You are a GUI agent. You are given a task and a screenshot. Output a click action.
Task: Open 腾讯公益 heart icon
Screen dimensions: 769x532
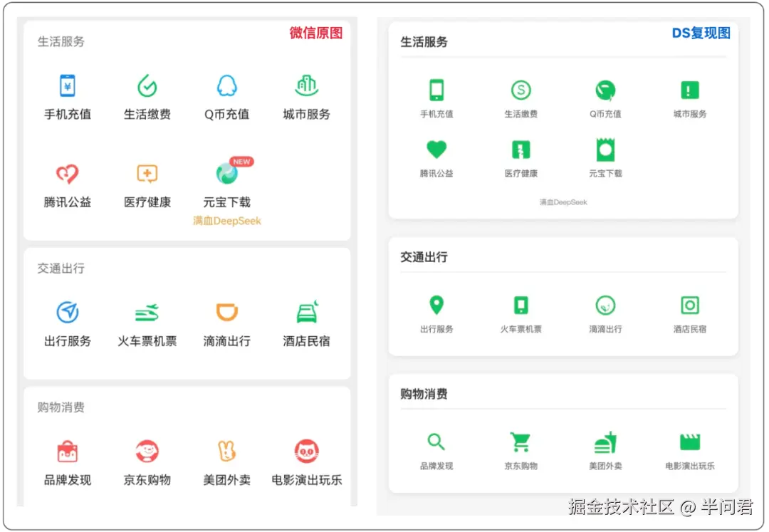tap(68, 173)
